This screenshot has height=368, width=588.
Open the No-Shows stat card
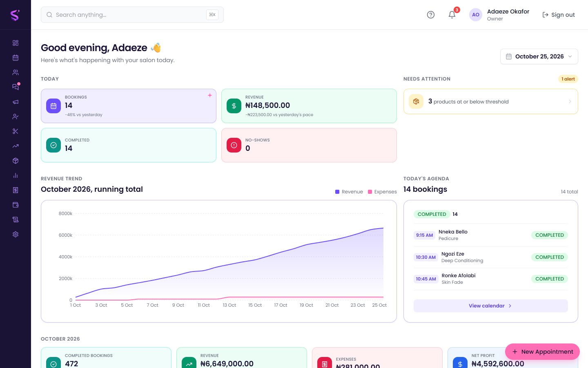[x=309, y=145]
